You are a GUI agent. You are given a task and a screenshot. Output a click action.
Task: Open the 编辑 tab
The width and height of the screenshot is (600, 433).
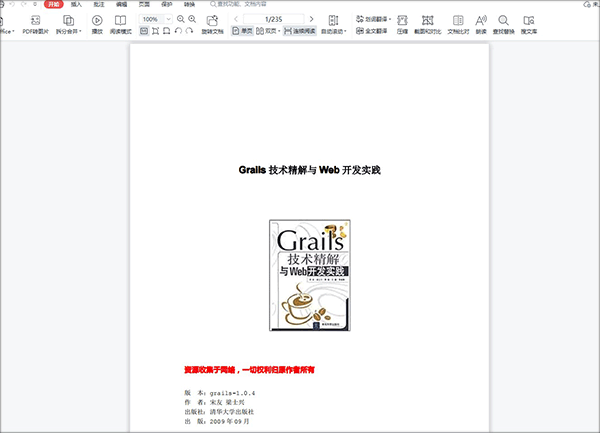[122, 4]
